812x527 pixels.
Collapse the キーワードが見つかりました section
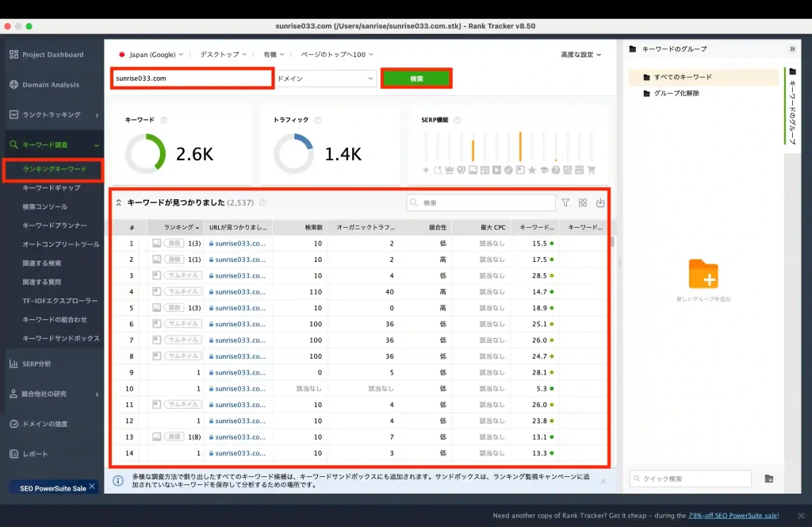pos(119,203)
